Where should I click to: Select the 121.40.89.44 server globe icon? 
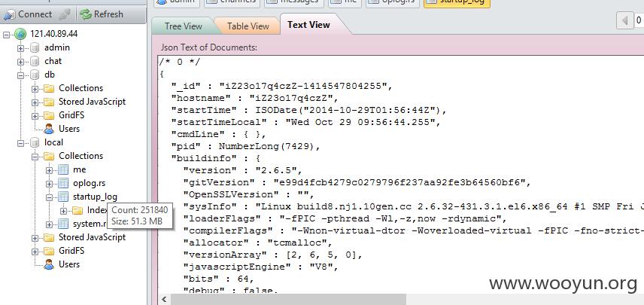(x=20, y=34)
